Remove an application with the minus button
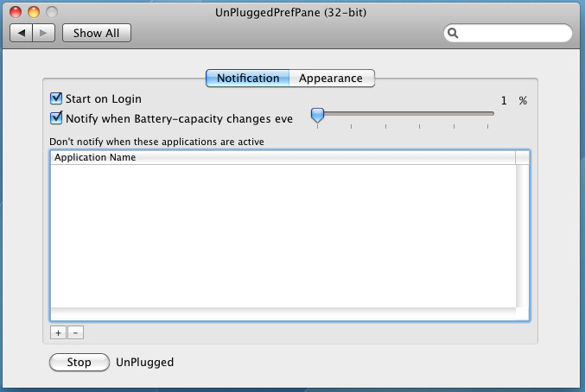 point(76,332)
